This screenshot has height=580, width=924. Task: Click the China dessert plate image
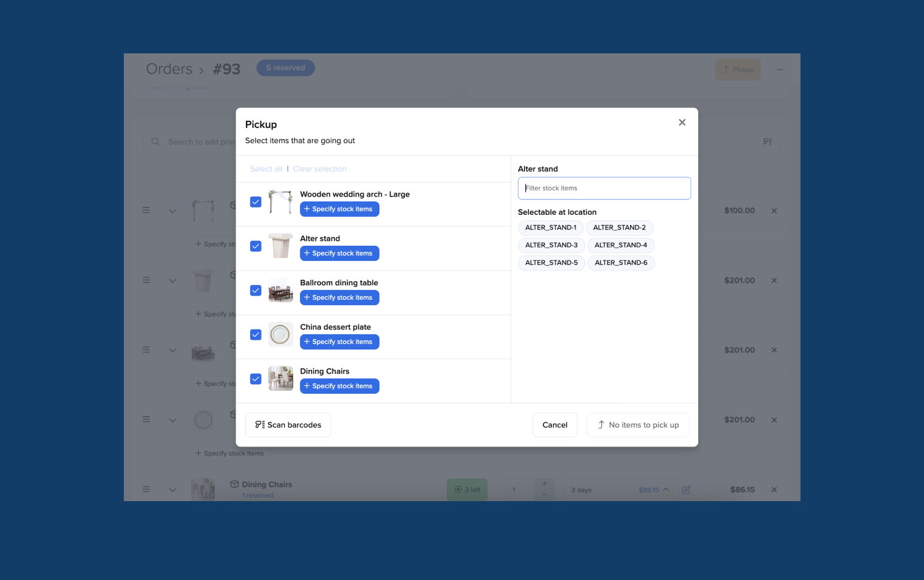click(280, 334)
